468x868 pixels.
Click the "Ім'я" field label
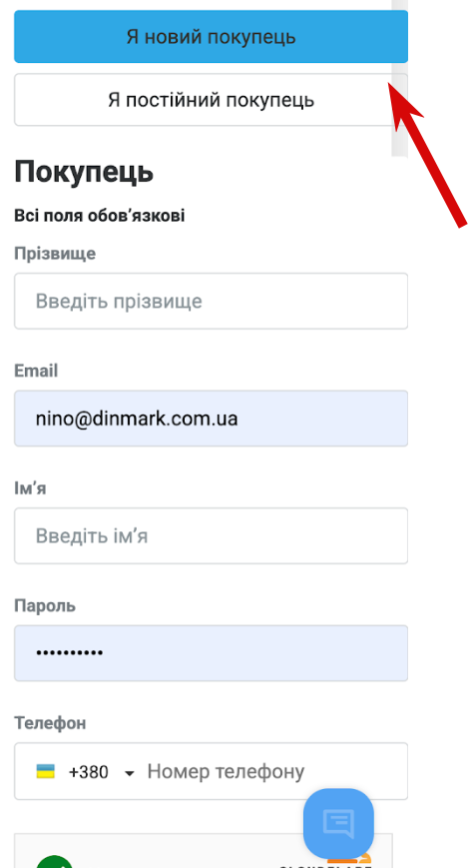tap(30, 488)
